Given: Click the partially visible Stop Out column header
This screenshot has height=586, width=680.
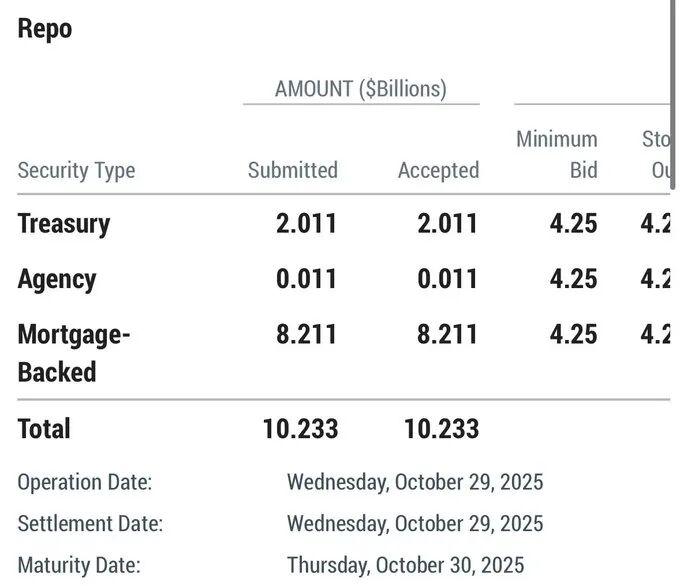Looking at the screenshot, I should pyautogui.click(x=658, y=154).
